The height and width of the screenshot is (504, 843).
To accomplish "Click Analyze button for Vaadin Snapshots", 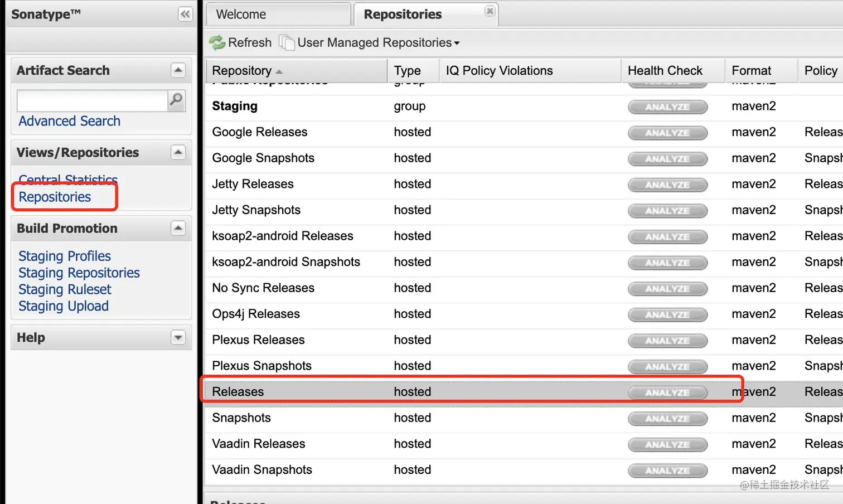I will [x=667, y=471].
